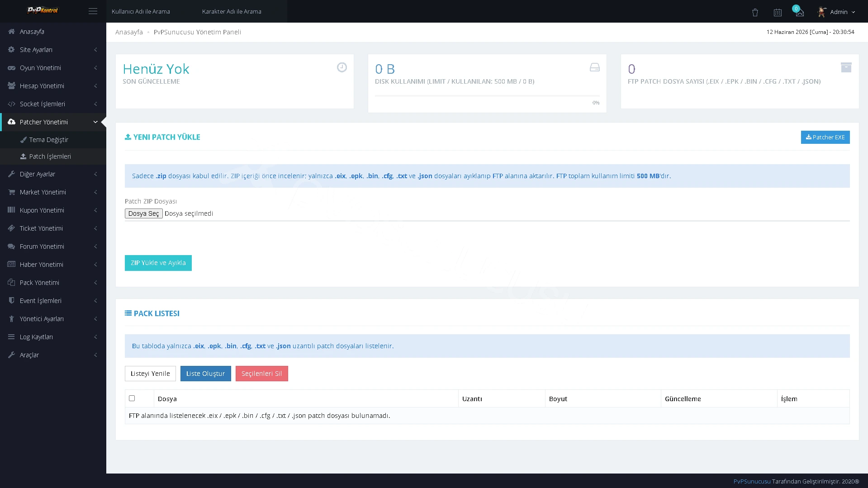This screenshot has height=488, width=868.
Task: Open the mail inbox icon with badge
Action: point(800,12)
